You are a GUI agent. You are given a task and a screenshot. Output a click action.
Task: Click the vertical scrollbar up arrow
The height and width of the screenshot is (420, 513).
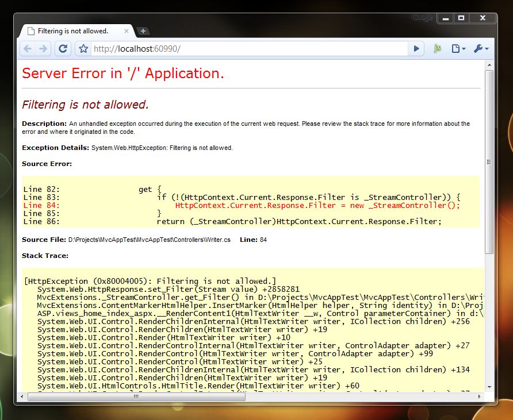pos(489,65)
